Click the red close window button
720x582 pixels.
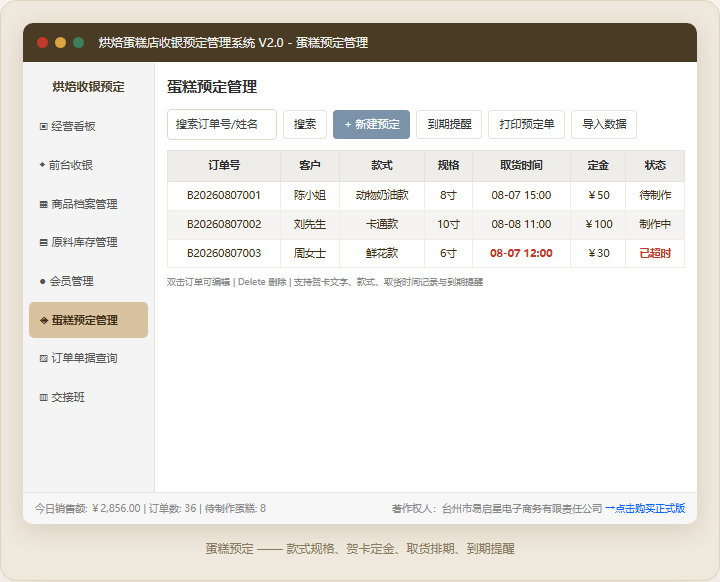point(42,43)
